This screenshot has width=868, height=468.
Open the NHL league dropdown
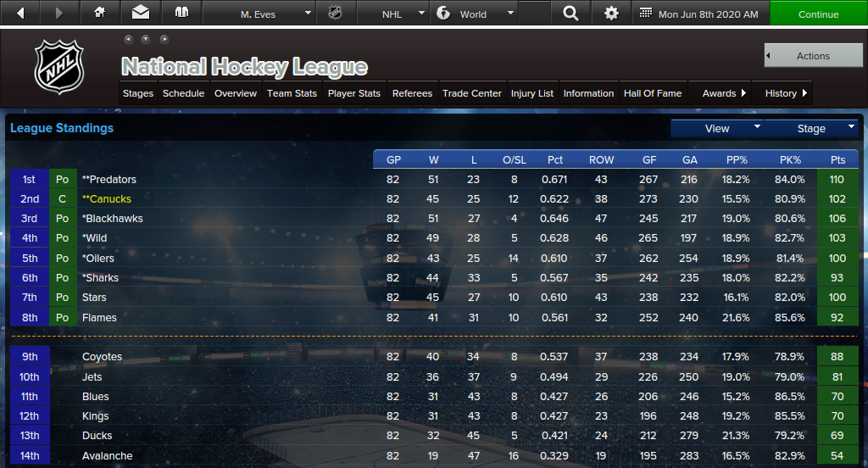[x=392, y=14]
